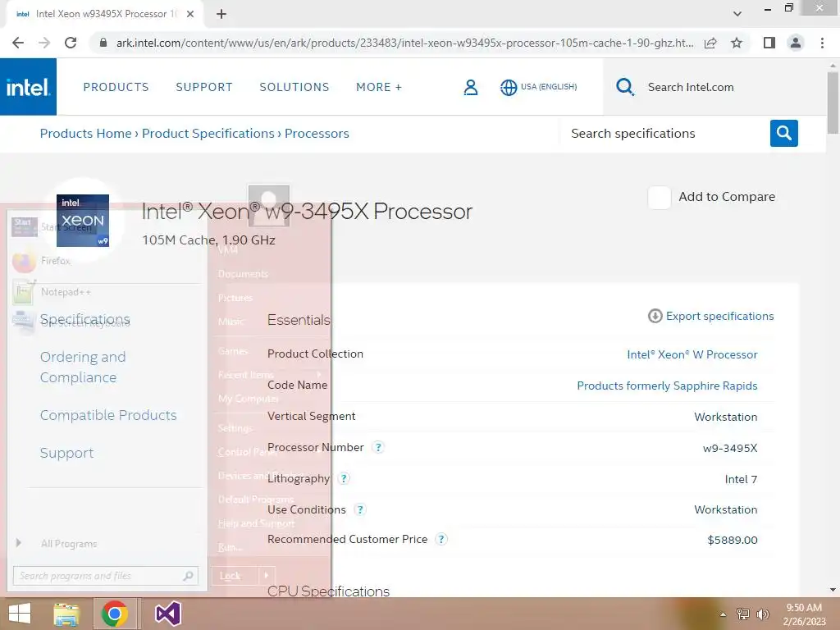Open the SOLUTIONS menu
The image size is (840, 630).
(x=294, y=87)
